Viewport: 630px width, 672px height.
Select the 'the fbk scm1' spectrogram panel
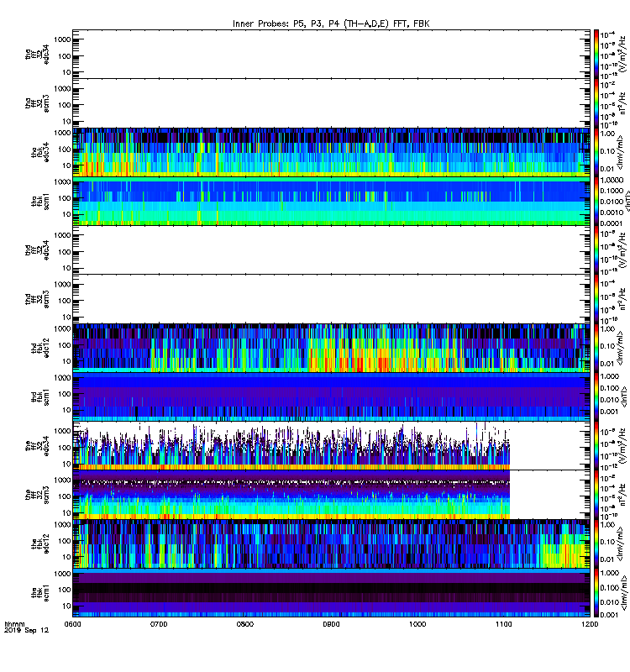pyautogui.click(x=331, y=592)
